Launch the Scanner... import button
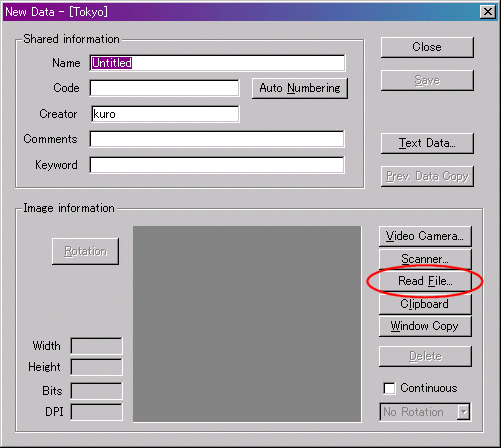 tap(425, 259)
